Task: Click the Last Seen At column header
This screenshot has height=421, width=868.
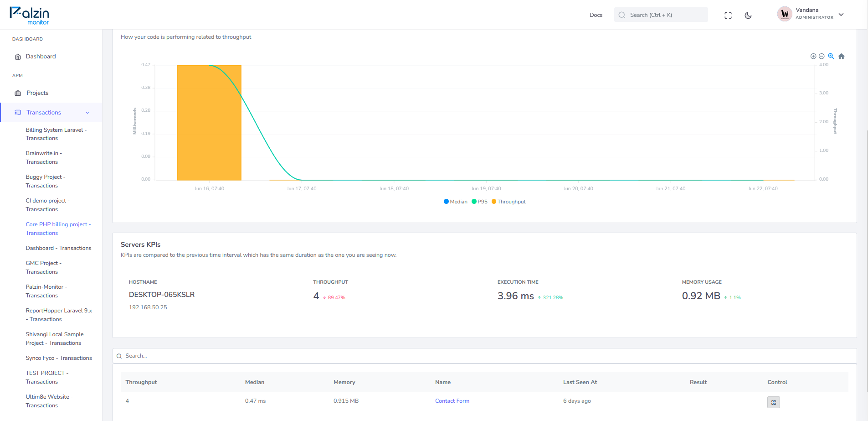Action: tap(580, 382)
